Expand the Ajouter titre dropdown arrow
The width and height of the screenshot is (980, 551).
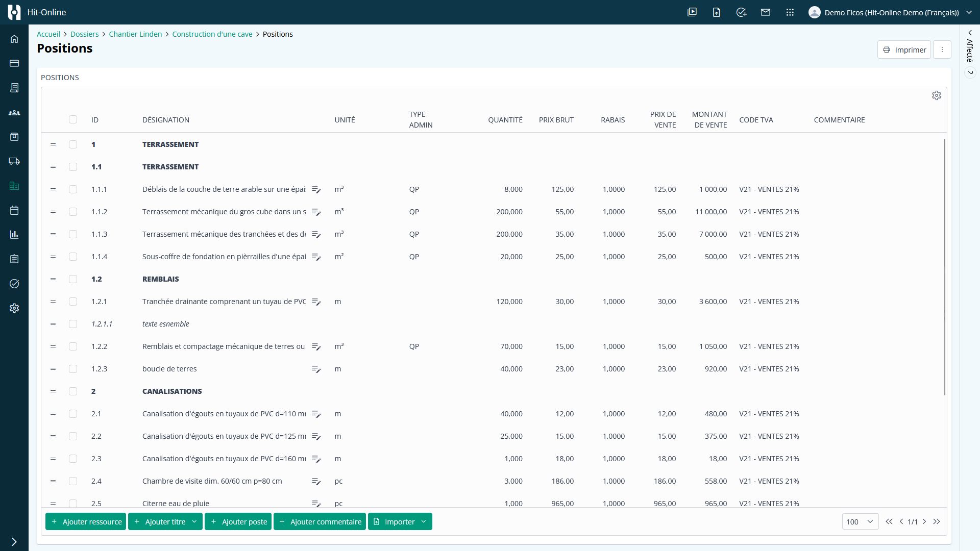point(194,521)
